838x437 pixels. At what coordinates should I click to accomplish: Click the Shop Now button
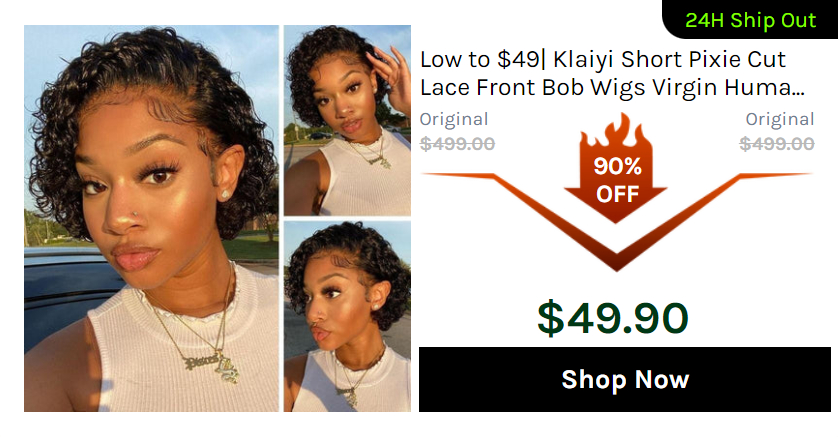625,379
